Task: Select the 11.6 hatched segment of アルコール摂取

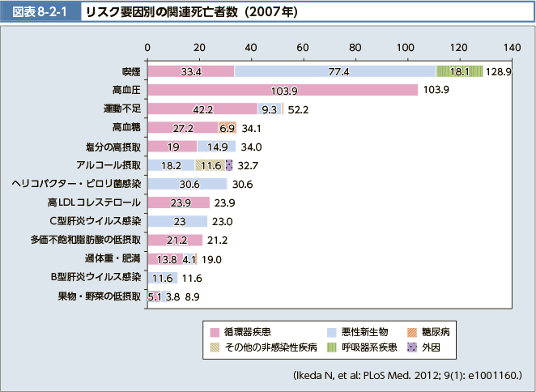Action: 210,165
